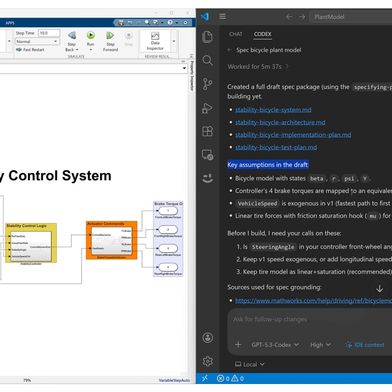Click Run in Simulink toolbar

pos(90,38)
